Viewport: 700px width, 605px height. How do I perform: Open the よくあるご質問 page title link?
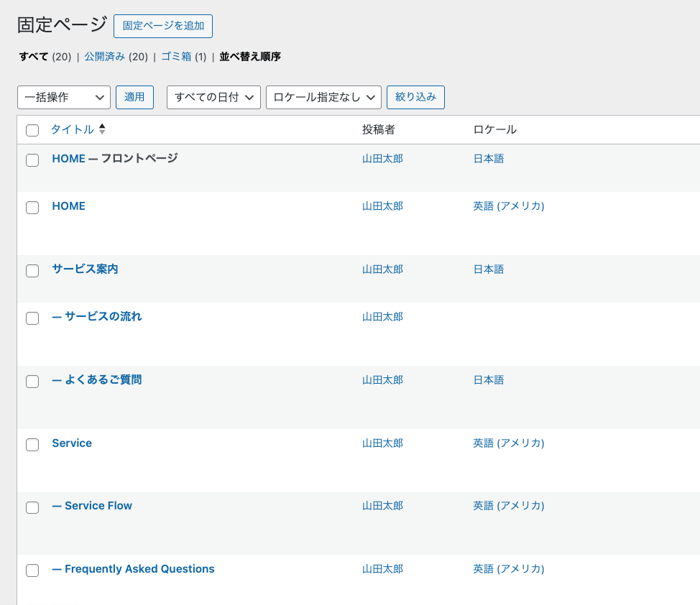103,379
